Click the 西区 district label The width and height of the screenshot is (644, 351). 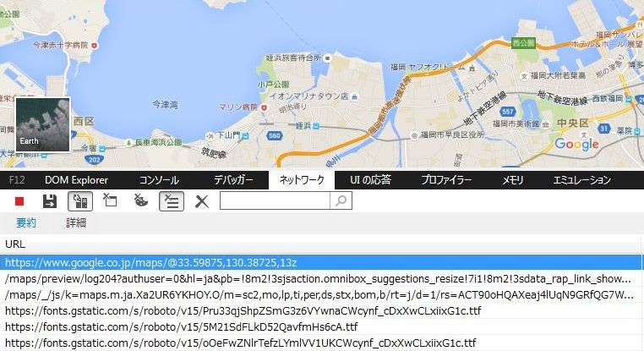point(85,121)
